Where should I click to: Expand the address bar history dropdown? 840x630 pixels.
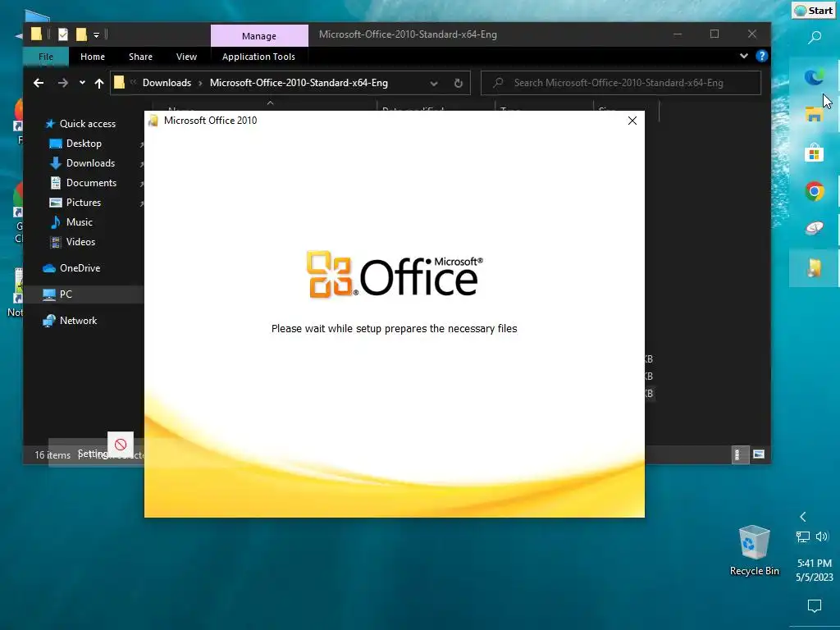click(x=434, y=84)
